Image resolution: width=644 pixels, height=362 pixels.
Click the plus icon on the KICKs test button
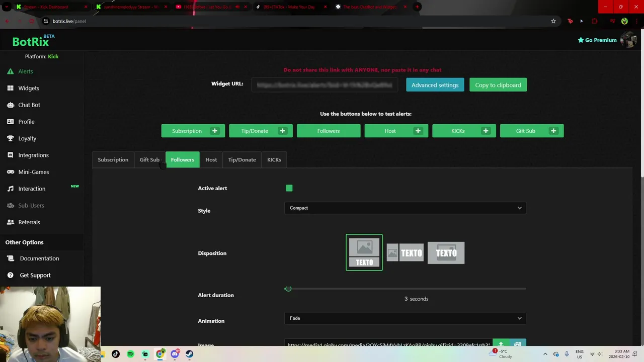pyautogui.click(x=486, y=131)
